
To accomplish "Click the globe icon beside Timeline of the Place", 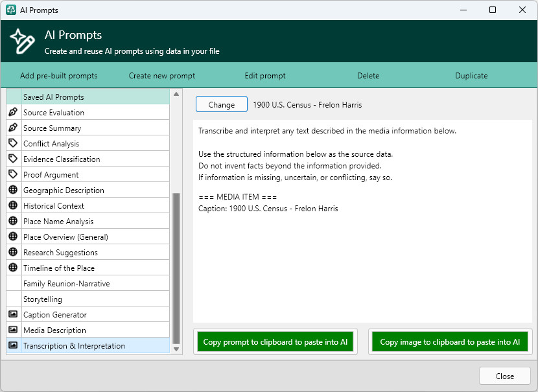I will tap(13, 268).
